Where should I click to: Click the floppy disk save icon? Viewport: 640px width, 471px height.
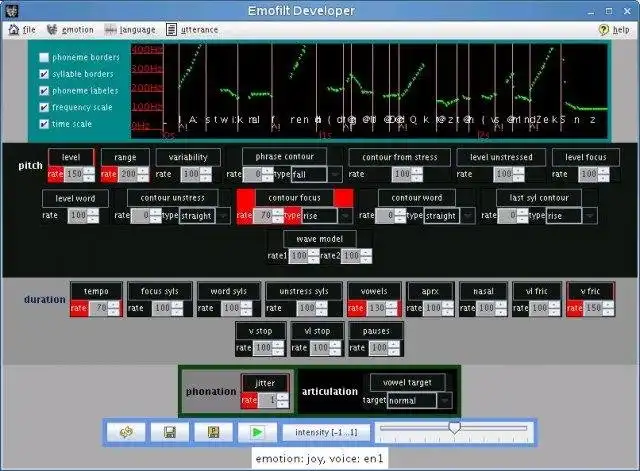[169, 432]
